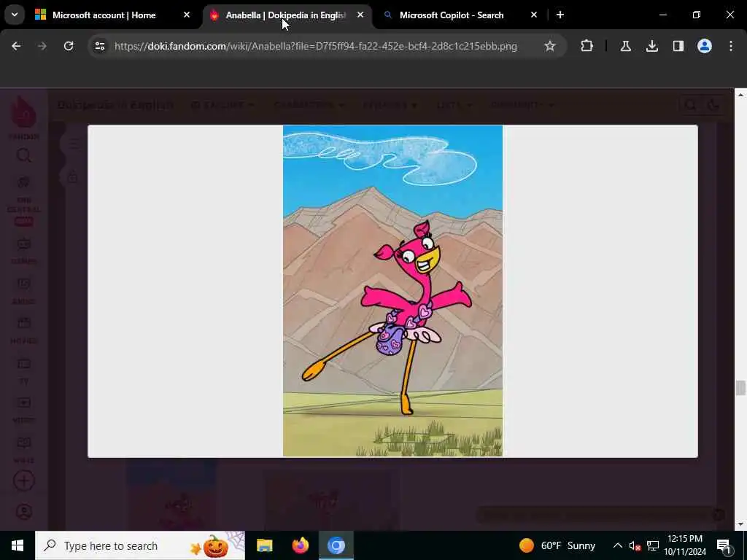Open the Extensions puzzle icon
The width and height of the screenshot is (747, 560).
587,46
